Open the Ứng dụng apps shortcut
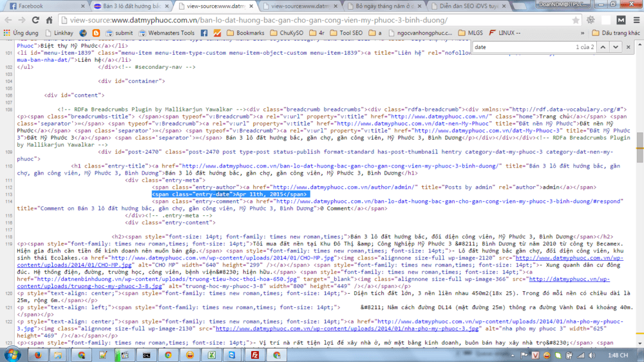Viewport: 644px width, 362px height. pyautogui.click(x=21, y=33)
